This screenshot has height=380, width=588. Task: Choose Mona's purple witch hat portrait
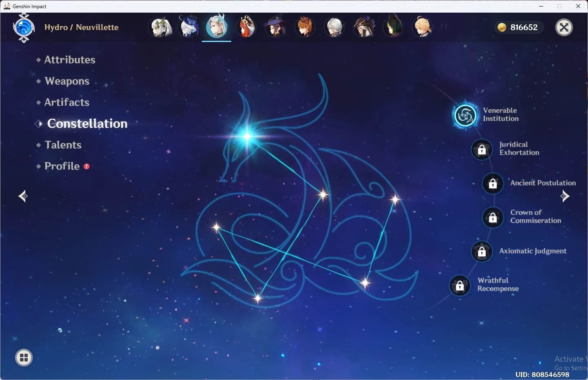tap(276, 27)
